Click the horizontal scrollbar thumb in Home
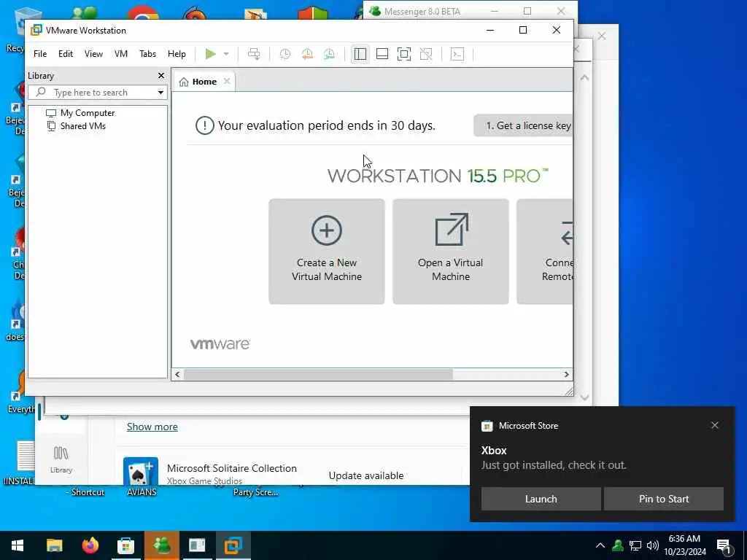The height and width of the screenshot is (560, 747). [318, 375]
